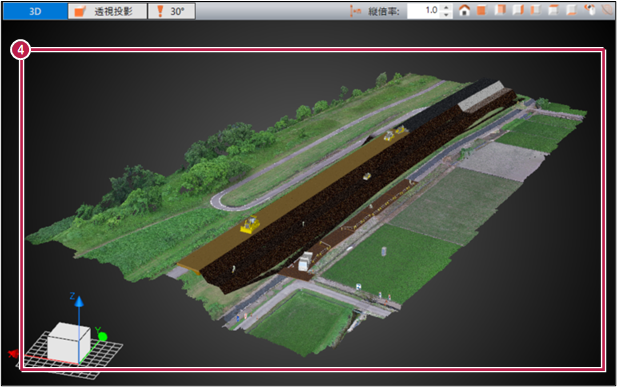Switch to the 3D tab
Image resolution: width=617 pixels, height=387 pixels.
tap(35, 11)
